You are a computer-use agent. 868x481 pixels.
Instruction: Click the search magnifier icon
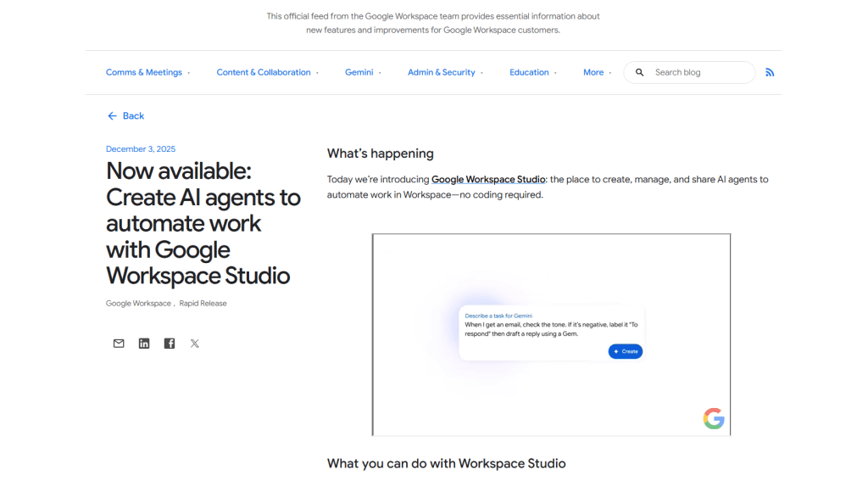pyautogui.click(x=640, y=73)
